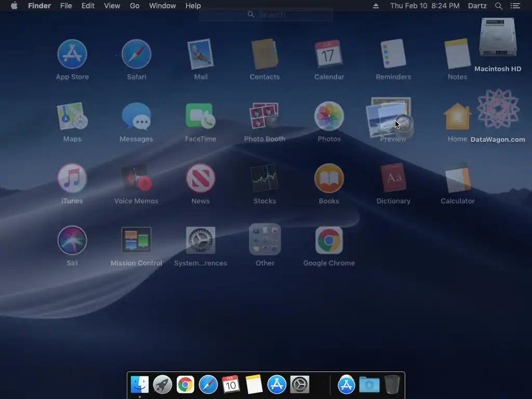Click the eject icon in menu bar

pos(376,6)
